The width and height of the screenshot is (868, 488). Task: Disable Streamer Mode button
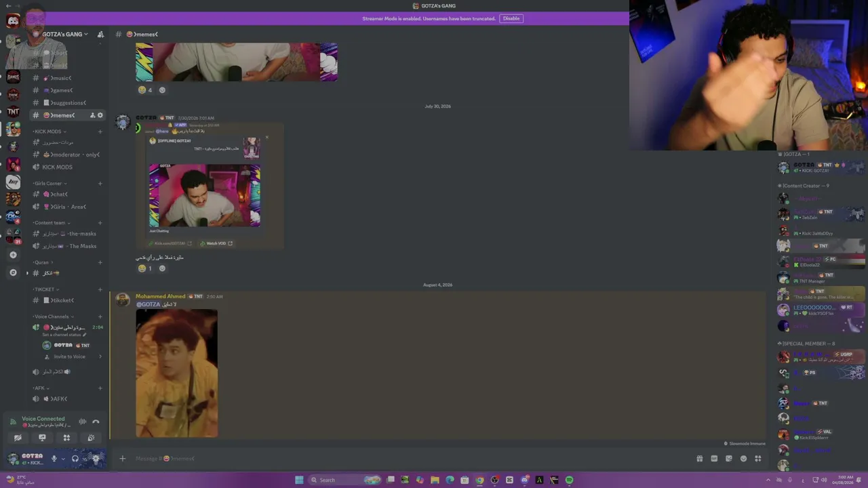tap(511, 18)
